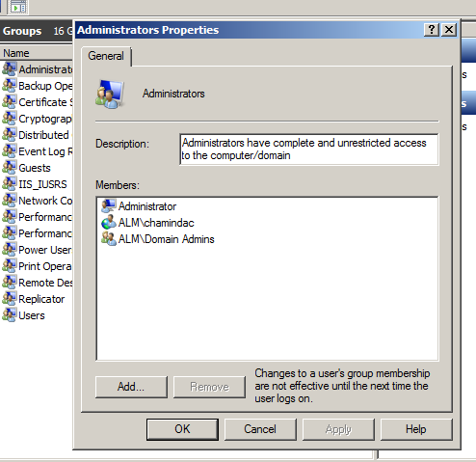Select the Power Users row
The image size is (476, 462).
37,250
